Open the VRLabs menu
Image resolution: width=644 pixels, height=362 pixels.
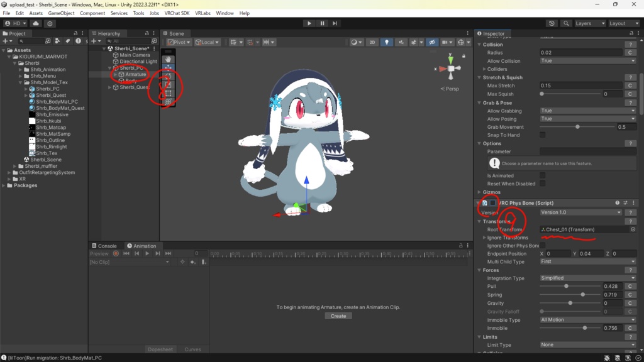pos(203,13)
